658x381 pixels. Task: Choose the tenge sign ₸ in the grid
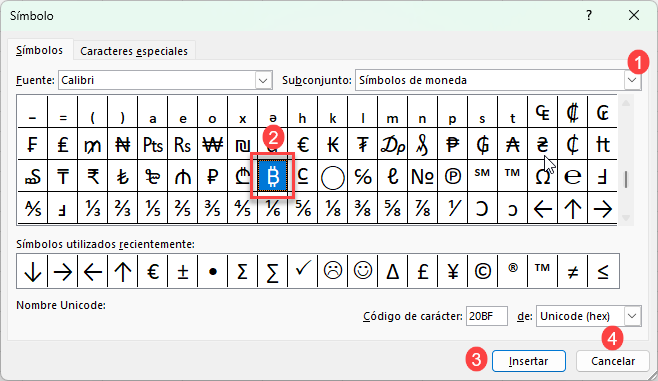[x=63, y=176]
